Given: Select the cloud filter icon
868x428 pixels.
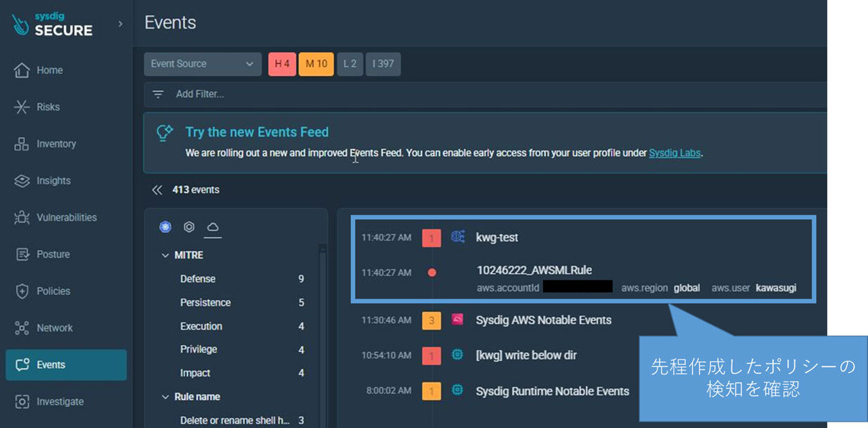Looking at the screenshot, I should [x=212, y=227].
